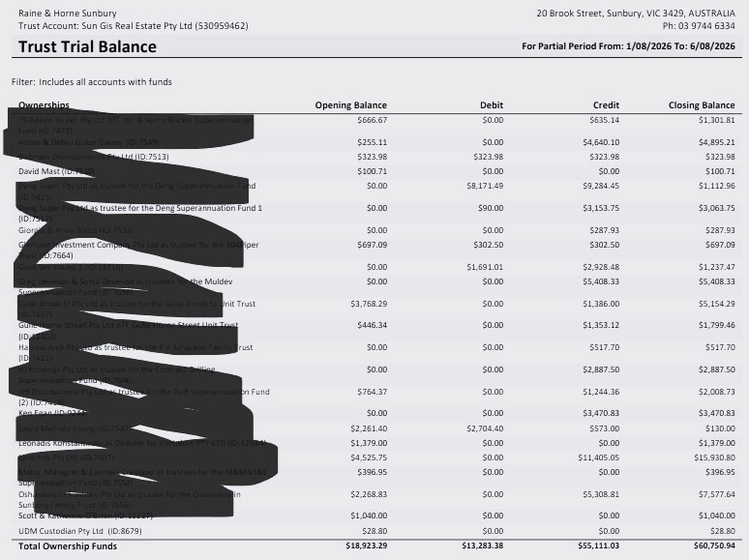Click total debit amount $13,283.38
Image resolution: width=749 pixels, height=560 pixels.
tap(483, 545)
